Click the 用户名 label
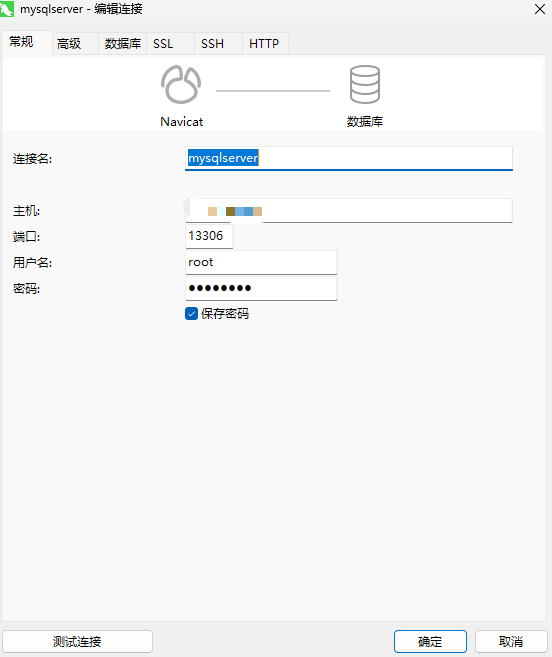The width and height of the screenshot is (552, 657). [x=32, y=263]
